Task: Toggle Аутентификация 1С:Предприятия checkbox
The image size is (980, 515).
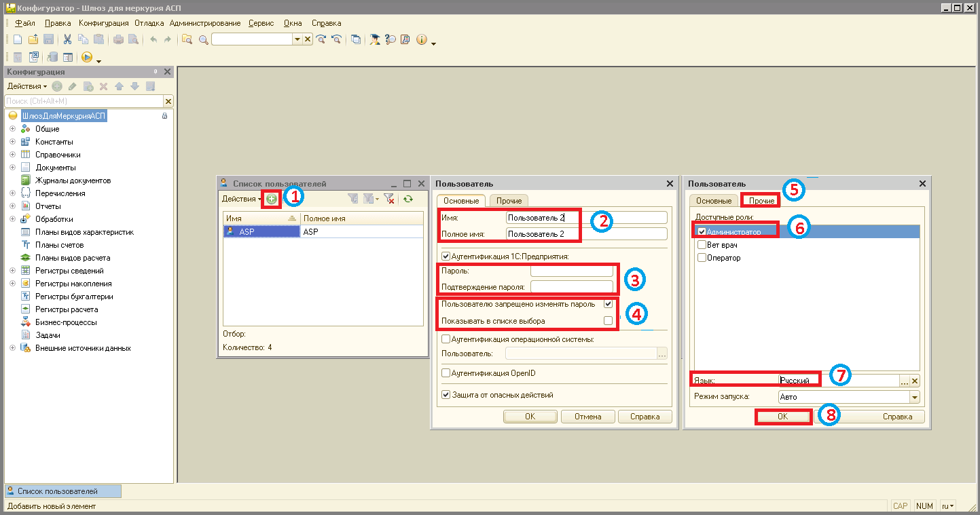Action: click(x=446, y=256)
